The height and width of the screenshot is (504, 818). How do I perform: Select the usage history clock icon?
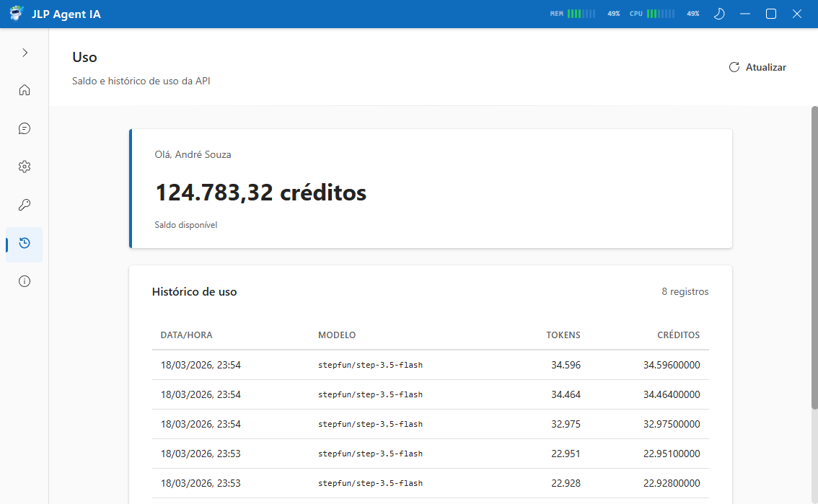(x=25, y=244)
